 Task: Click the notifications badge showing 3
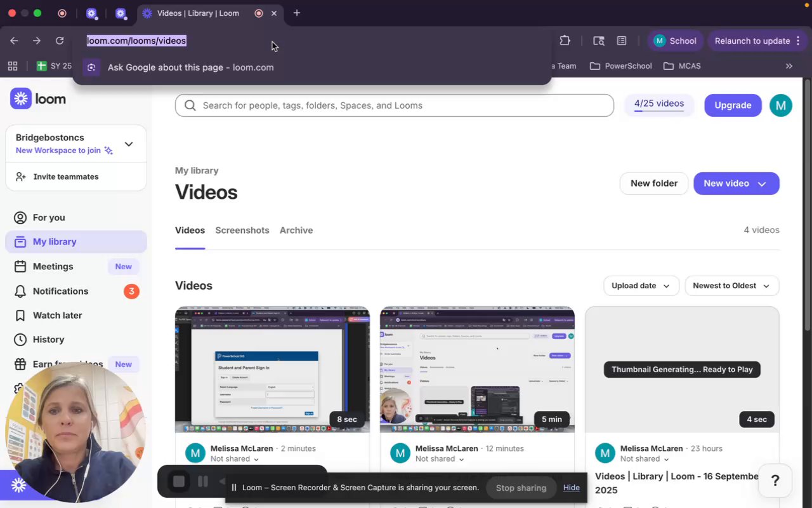[131, 291]
